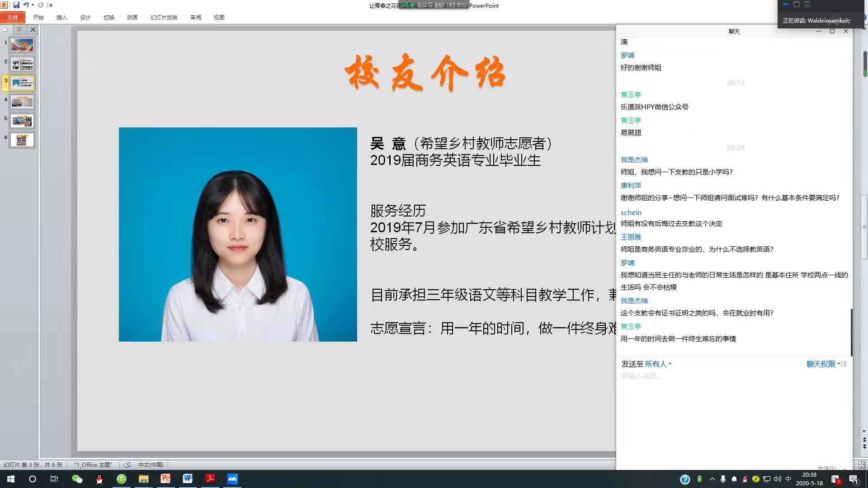Click 中文(中国) language button in status bar
Image resolution: width=868 pixels, height=488 pixels.
point(151,465)
